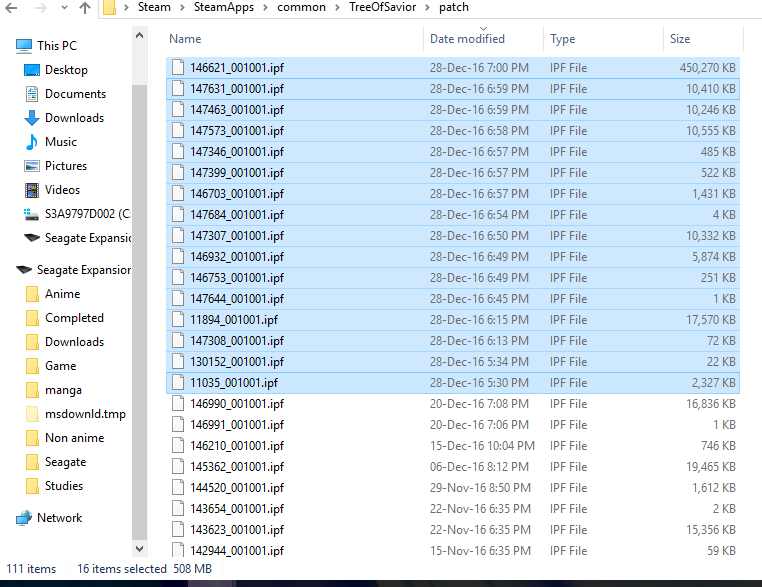Open the Music icon in navigation pane
This screenshot has width=762, height=587.
31,142
